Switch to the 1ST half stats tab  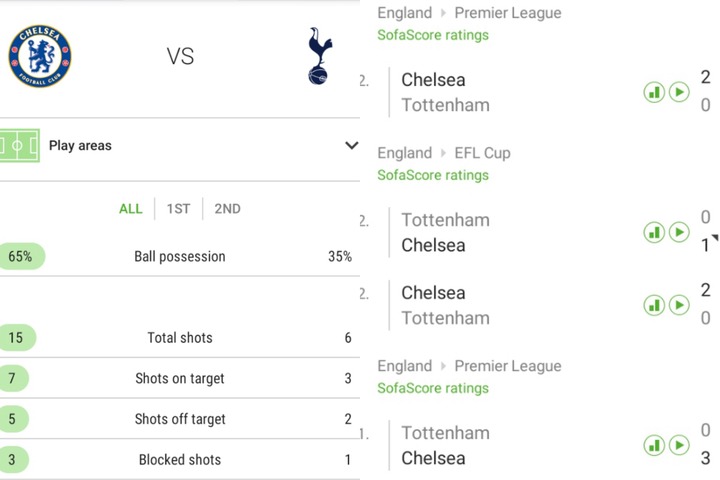coord(178,209)
